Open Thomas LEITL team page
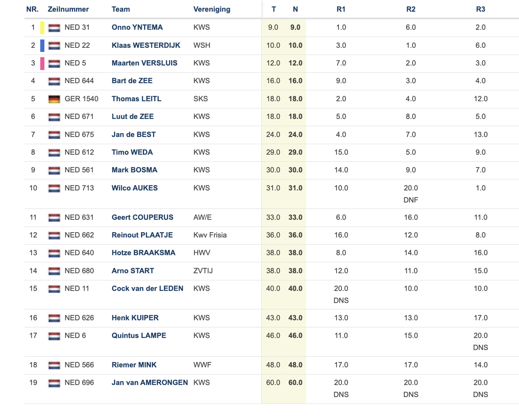Viewport: 519px width, 420px height. [136, 99]
